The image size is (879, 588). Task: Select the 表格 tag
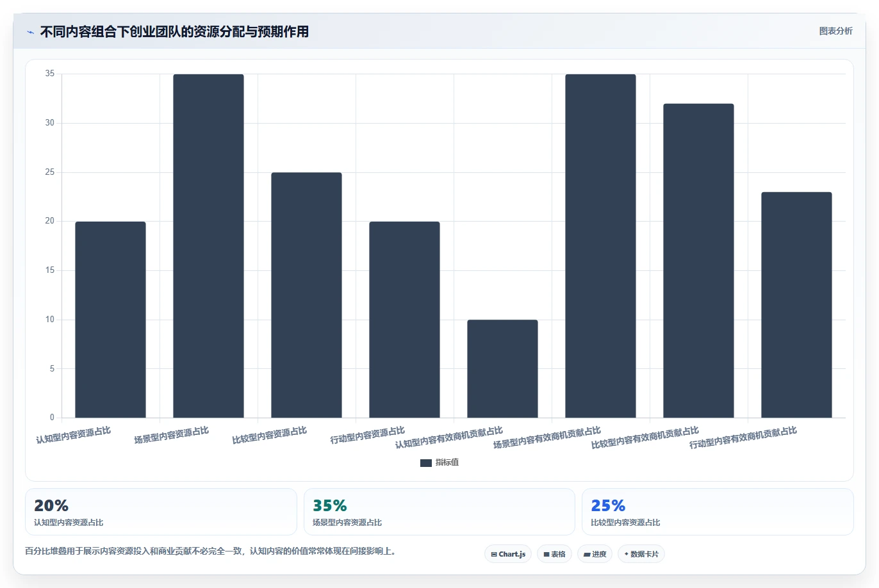click(554, 554)
